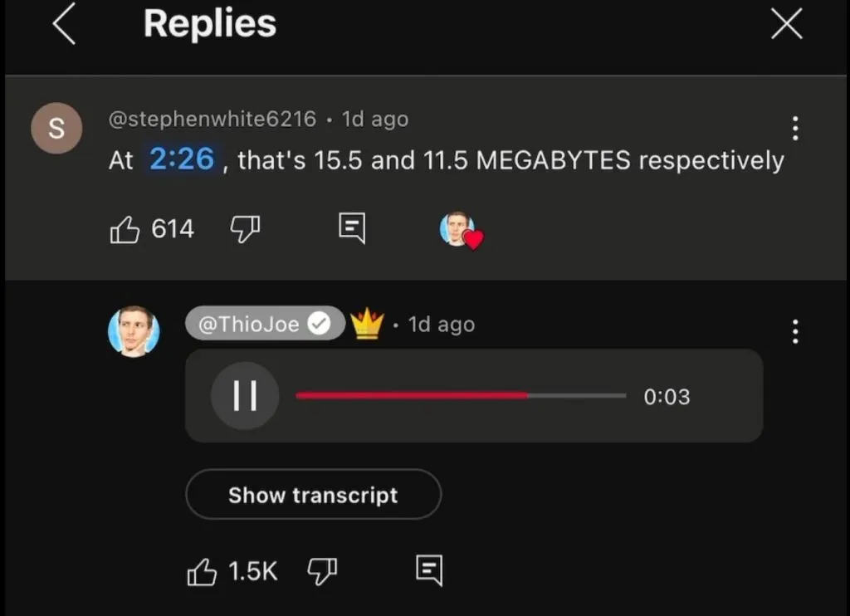Open ThioJoe's avatar thumbnail
The width and height of the screenshot is (850, 616).
[x=134, y=332]
